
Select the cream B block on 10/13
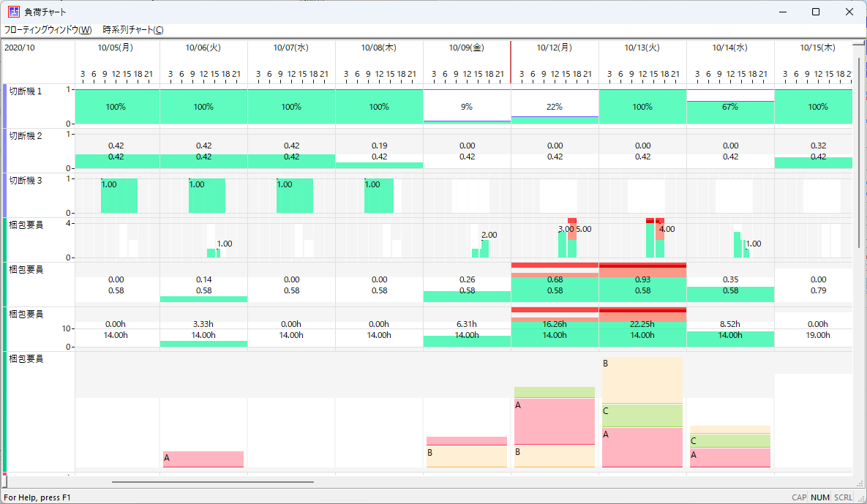642,380
